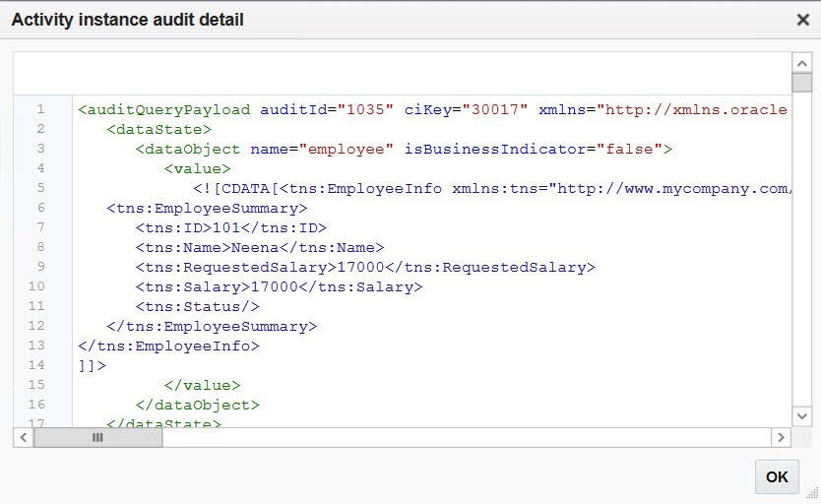Click line number 1 in gutter
The height and width of the screenshot is (504, 821).
tap(40, 109)
